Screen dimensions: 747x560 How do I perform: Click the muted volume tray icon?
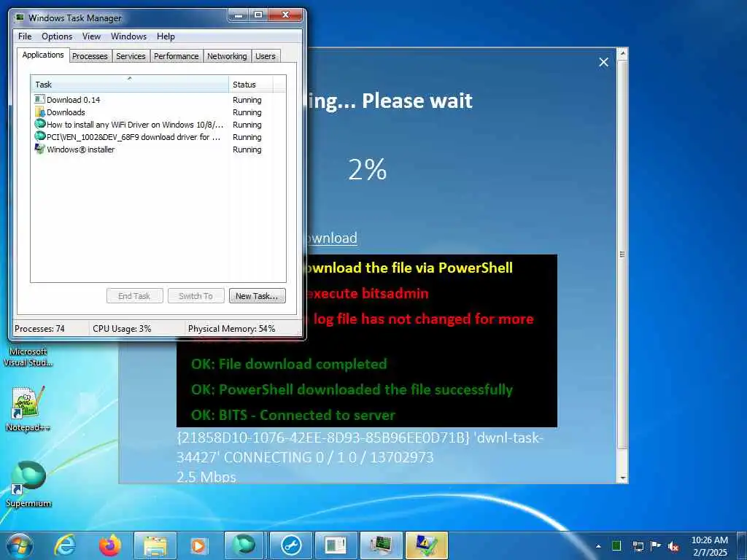(x=673, y=546)
